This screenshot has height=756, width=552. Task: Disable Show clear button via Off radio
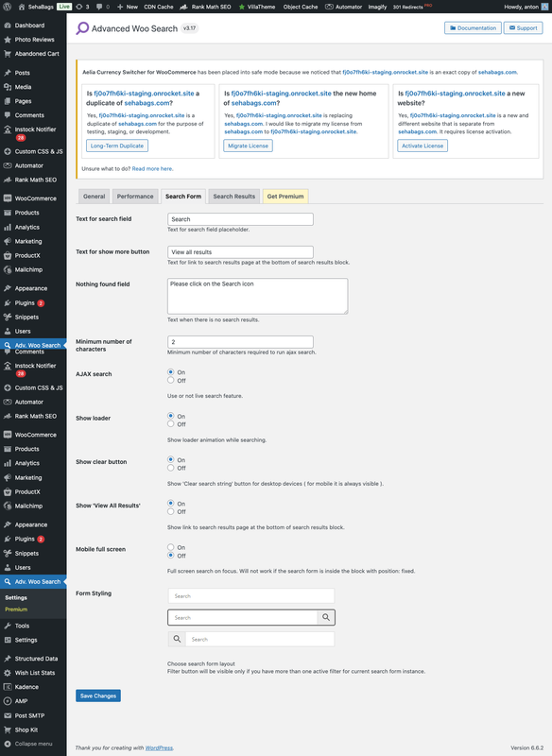pos(171,468)
